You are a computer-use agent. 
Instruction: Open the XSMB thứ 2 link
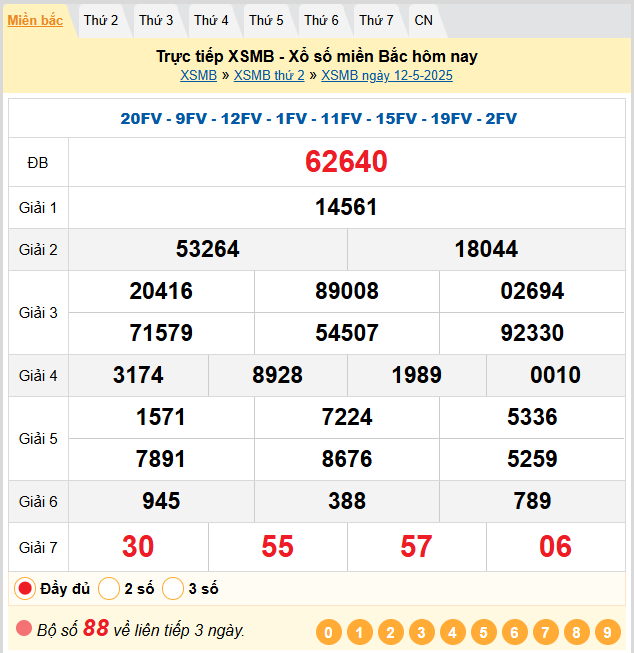pyautogui.click(x=269, y=75)
